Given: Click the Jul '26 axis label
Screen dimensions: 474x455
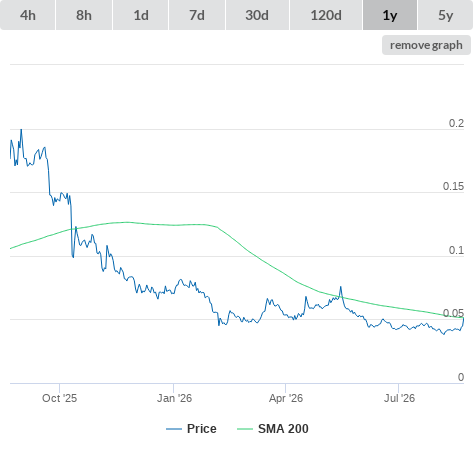Looking at the screenshot, I should pos(399,398).
